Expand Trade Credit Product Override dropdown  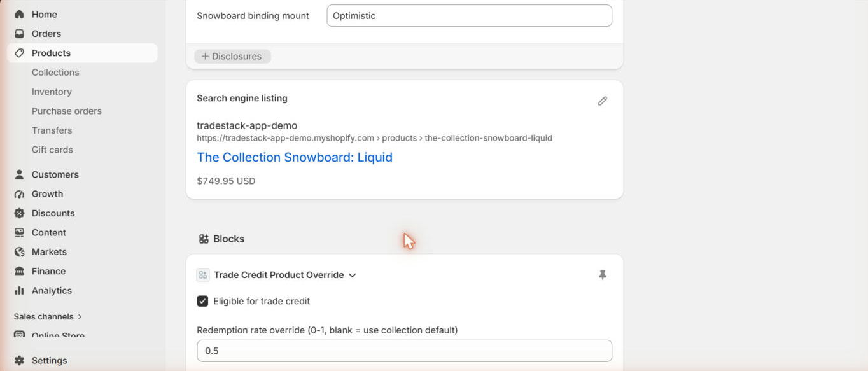352,276
